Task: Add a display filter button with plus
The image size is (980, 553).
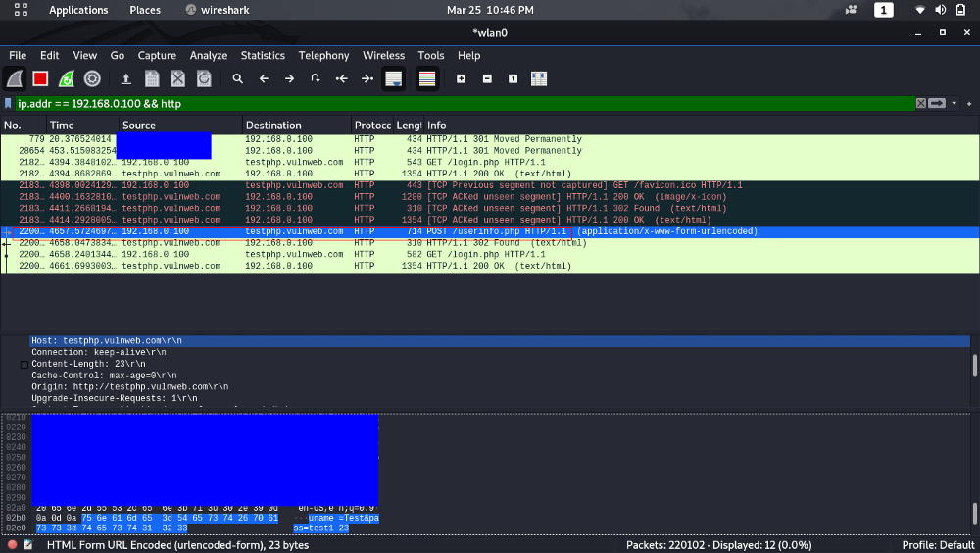Action: [x=969, y=103]
